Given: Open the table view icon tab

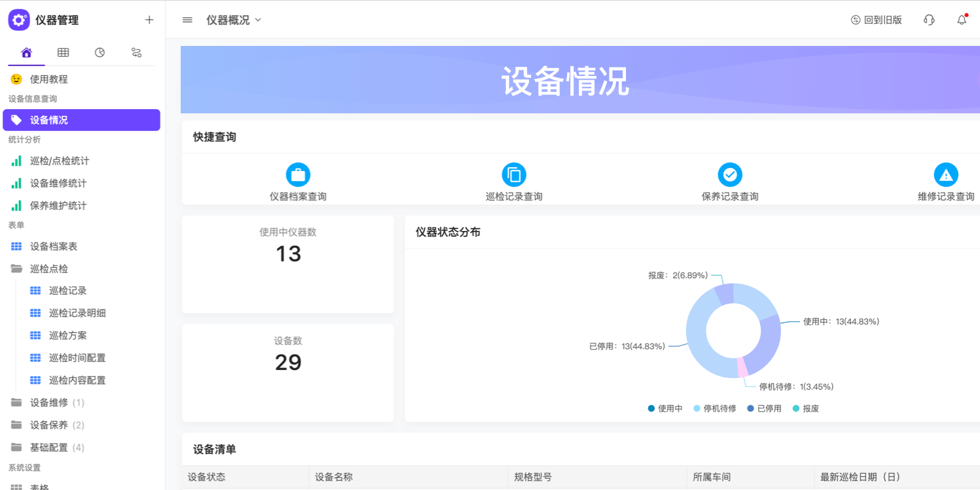Looking at the screenshot, I should [63, 53].
